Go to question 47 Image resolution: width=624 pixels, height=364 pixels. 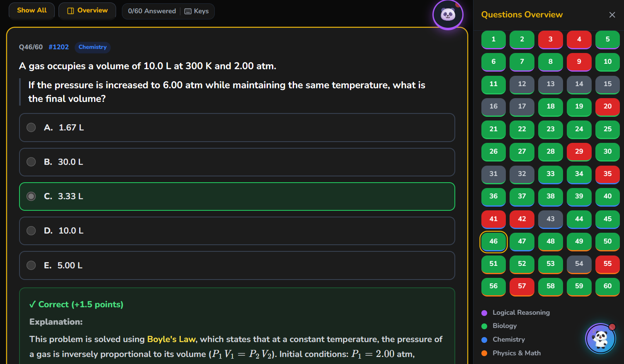coord(522,241)
